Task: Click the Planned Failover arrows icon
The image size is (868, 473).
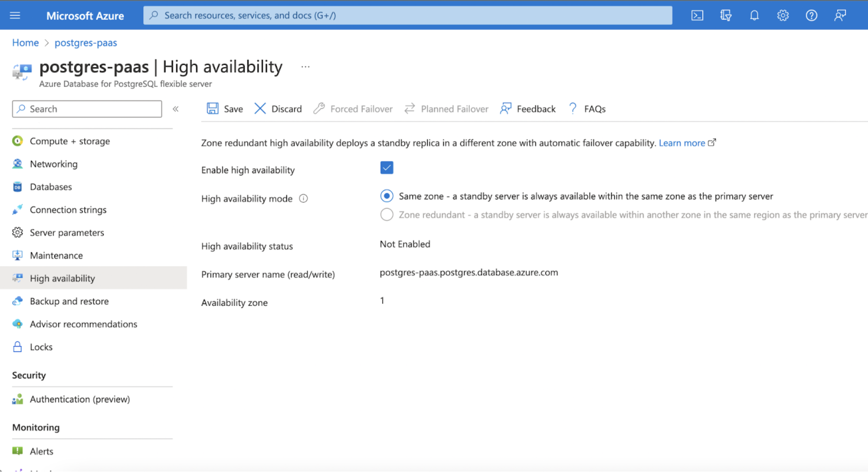Action: [x=410, y=108]
